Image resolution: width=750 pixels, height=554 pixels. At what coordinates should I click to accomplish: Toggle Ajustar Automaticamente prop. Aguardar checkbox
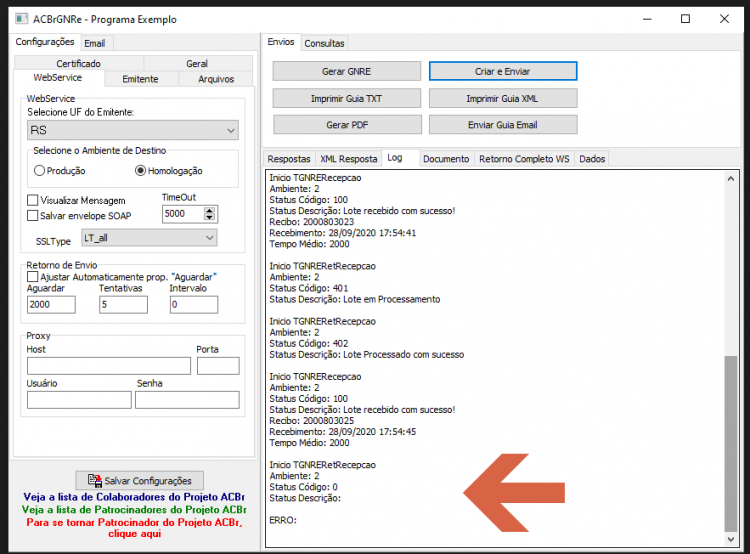coord(33,277)
